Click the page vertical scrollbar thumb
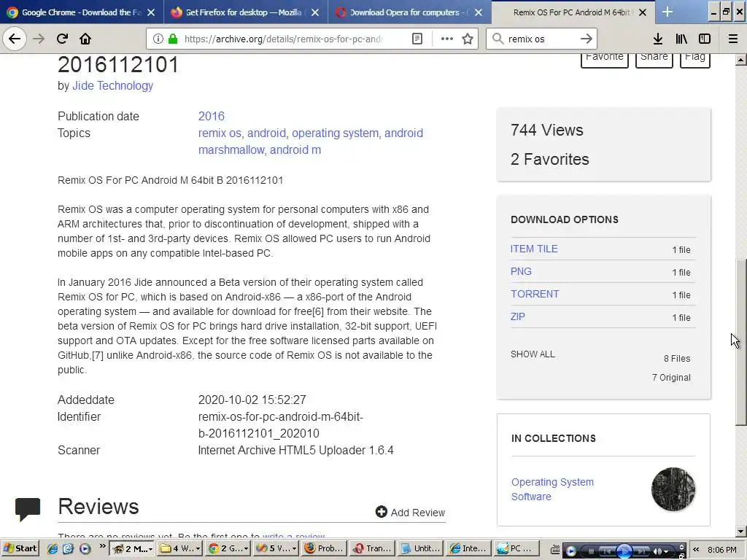Image resolution: width=747 pixels, height=560 pixels. [740, 342]
